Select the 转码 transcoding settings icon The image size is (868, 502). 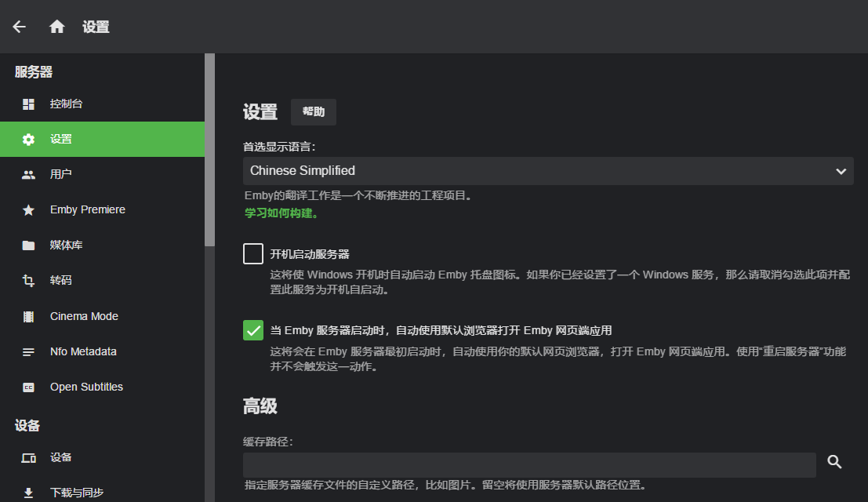point(29,280)
